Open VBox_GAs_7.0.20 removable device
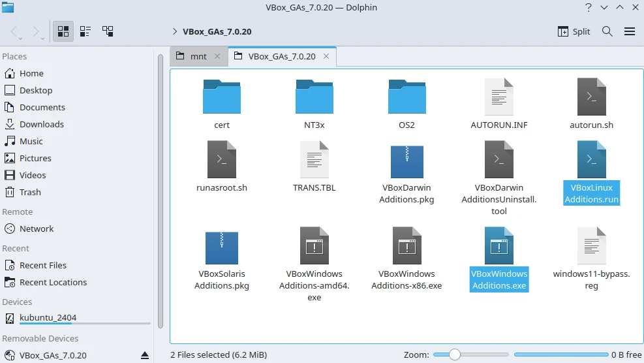 [76, 355]
